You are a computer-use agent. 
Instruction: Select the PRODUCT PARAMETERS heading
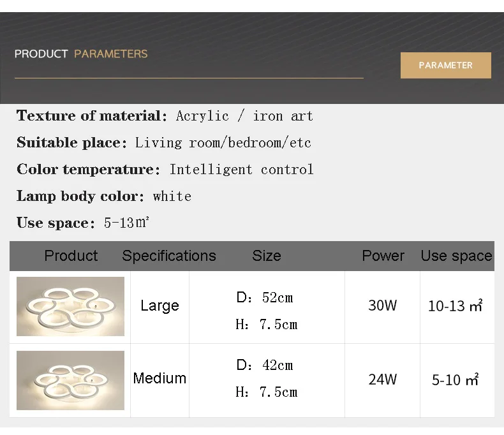[x=81, y=54]
